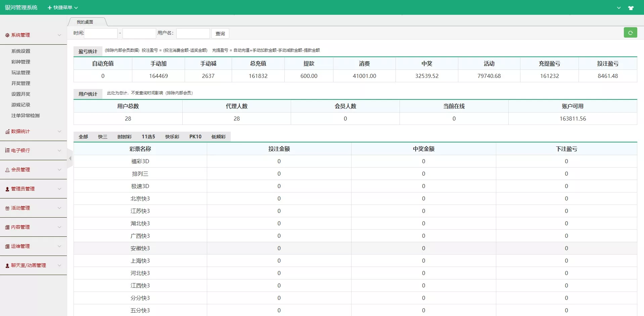Select the 系统管理 gear icon
Screen dimensions: 644x316
point(7,35)
